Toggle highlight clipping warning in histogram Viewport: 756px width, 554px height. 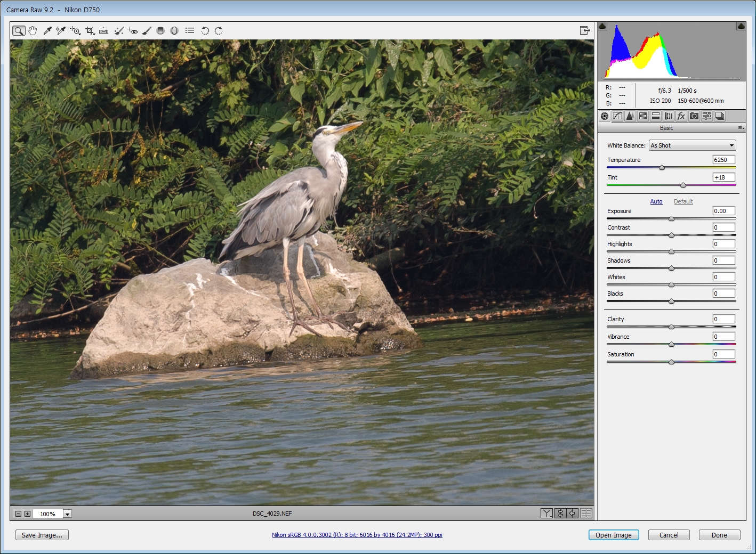pos(741,26)
